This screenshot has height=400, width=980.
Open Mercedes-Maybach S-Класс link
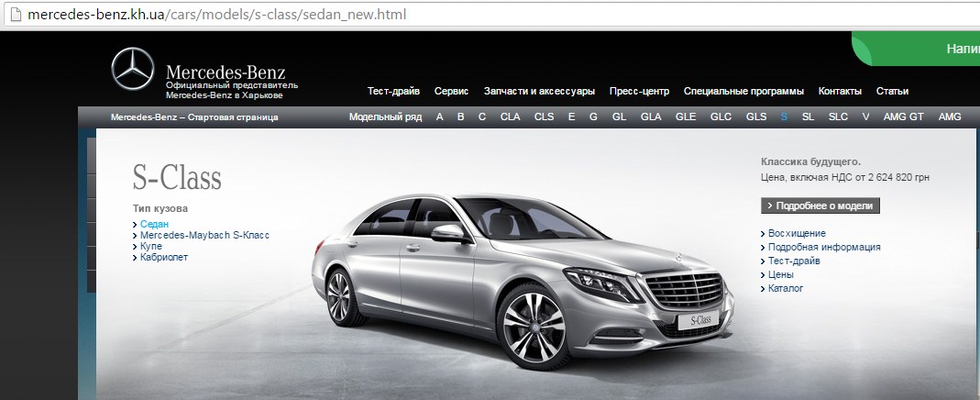[204, 235]
